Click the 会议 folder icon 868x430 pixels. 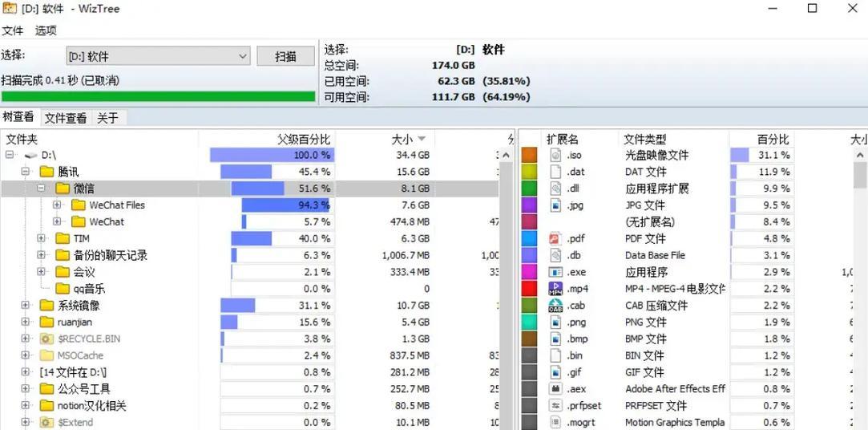click(x=63, y=272)
